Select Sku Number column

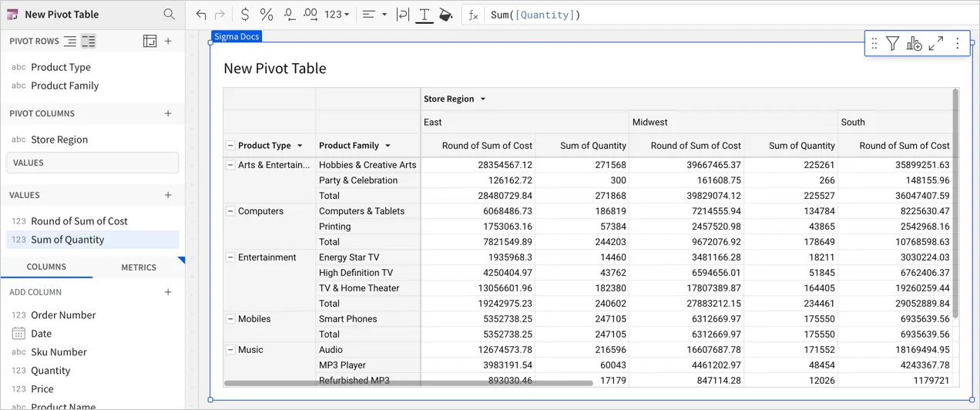(x=92, y=352)
